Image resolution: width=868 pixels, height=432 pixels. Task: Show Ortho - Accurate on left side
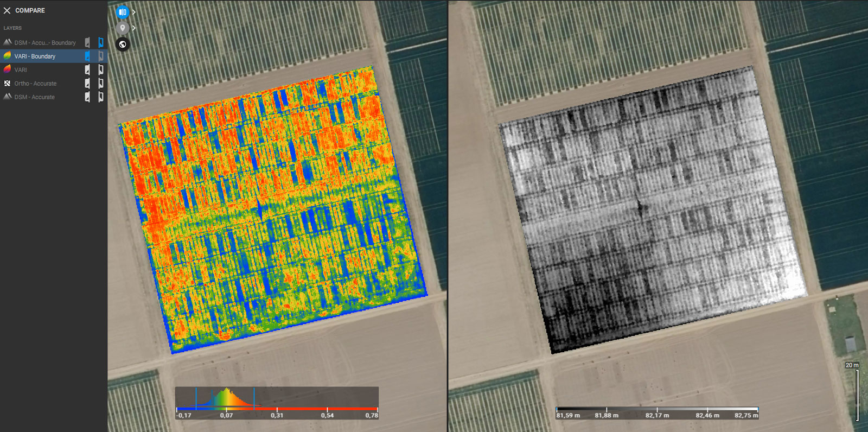[87, 84]
